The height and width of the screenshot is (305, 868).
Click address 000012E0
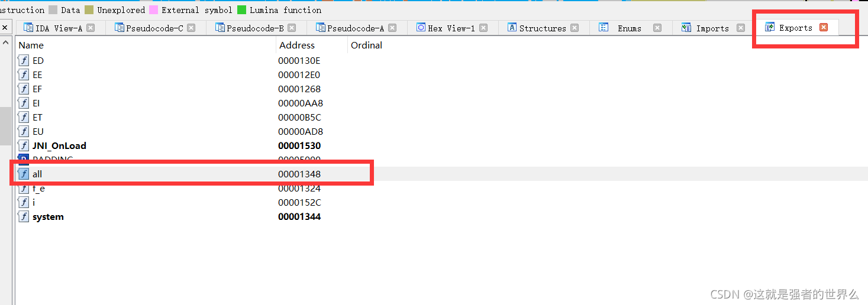click(x=299, y=74)
